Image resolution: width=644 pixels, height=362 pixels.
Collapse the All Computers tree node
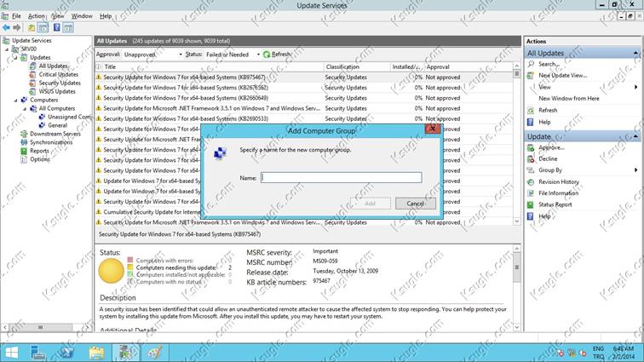25,109
